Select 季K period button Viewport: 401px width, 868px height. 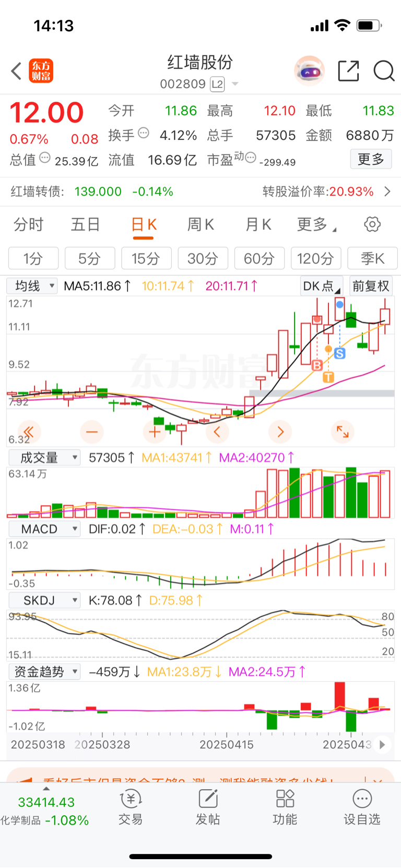click(373, 258)
